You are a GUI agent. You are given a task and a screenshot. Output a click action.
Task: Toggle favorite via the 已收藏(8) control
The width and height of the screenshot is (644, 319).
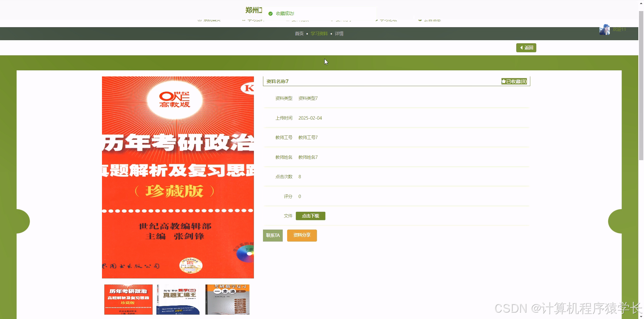point(514,81)
